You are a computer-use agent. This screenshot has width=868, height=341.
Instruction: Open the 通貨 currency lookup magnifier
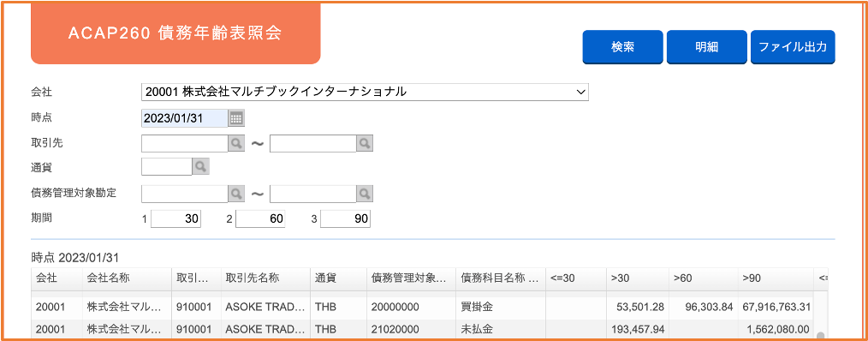200,166
